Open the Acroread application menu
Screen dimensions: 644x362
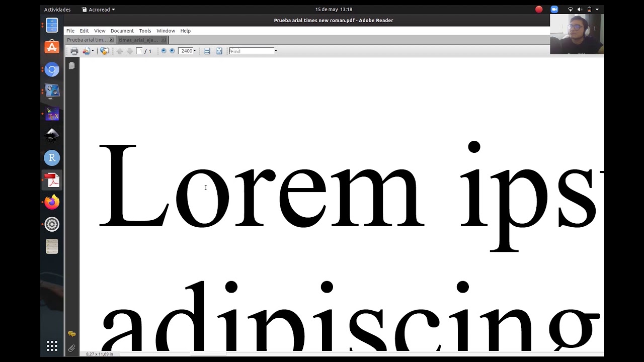coord(99,10)
